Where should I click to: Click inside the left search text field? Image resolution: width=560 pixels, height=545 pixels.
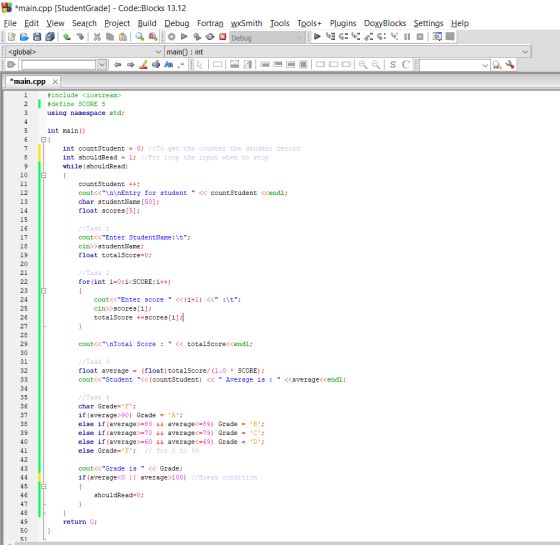(59, 65)
